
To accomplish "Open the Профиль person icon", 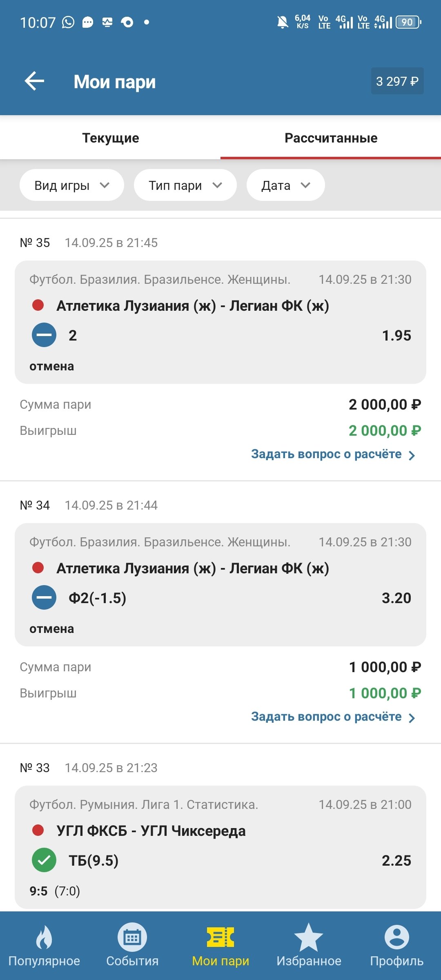I will 396,937.
